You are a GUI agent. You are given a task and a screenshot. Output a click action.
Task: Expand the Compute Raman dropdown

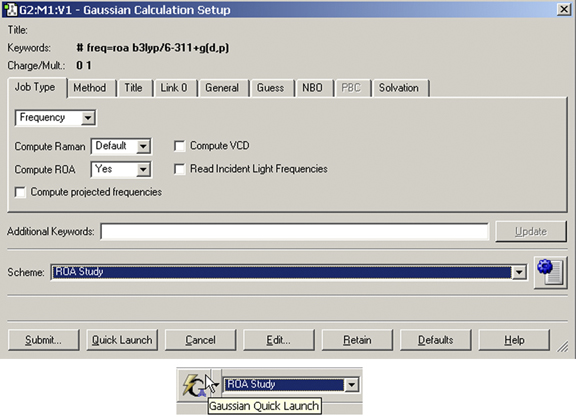click(x=121, y=146)
